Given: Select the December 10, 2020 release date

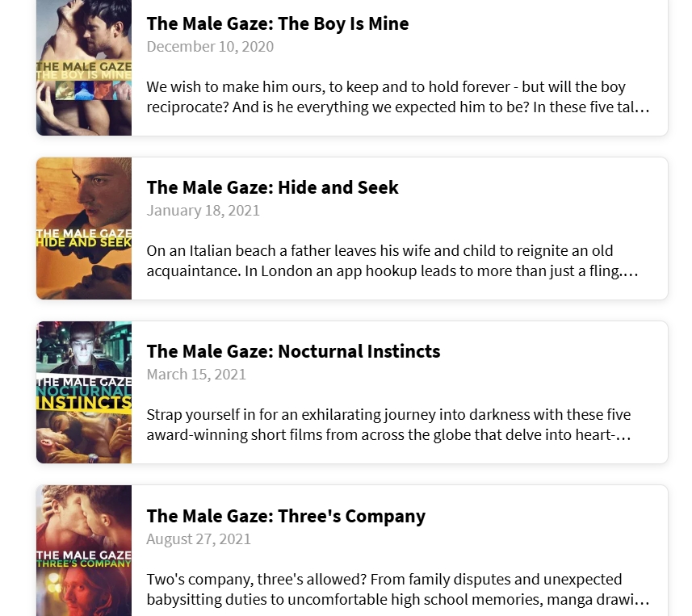Looking at the screenshot, I should [x=210, y=47].
